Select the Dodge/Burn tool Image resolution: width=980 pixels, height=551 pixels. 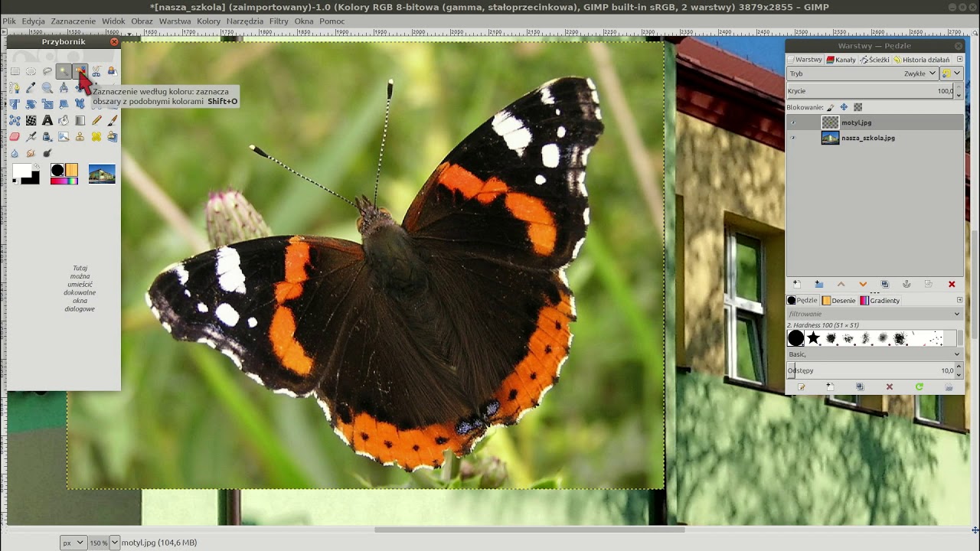coord(47,153)
